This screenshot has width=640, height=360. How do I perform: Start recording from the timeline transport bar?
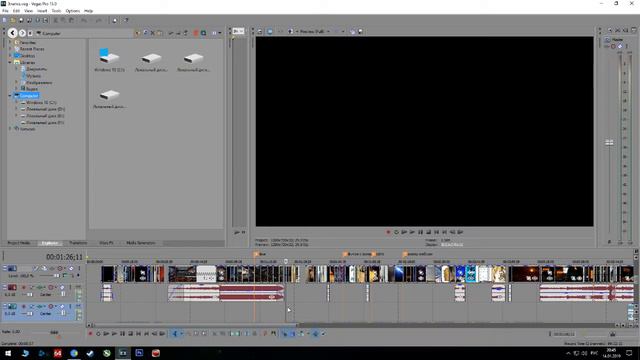91,333
